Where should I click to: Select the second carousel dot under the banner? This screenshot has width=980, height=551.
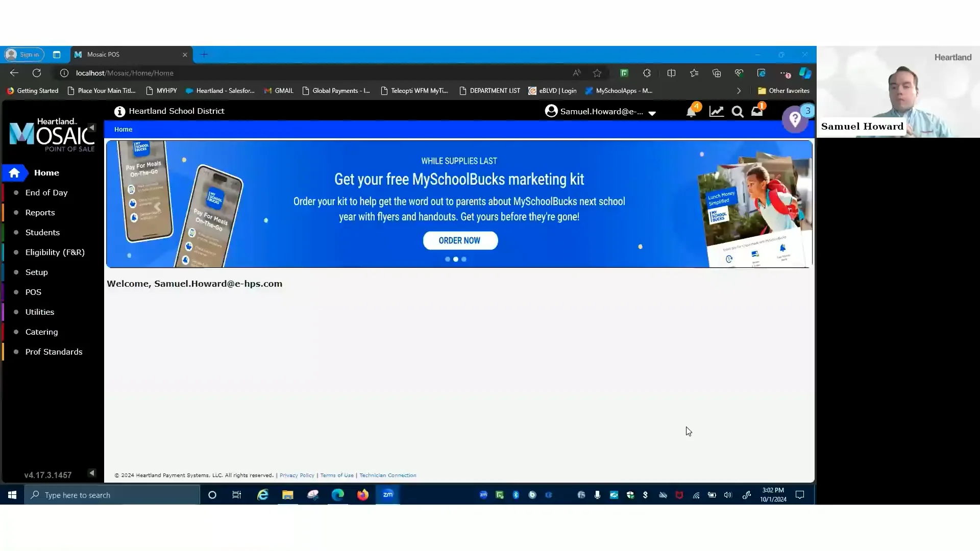pyautogui.click(x=455, y=259)
